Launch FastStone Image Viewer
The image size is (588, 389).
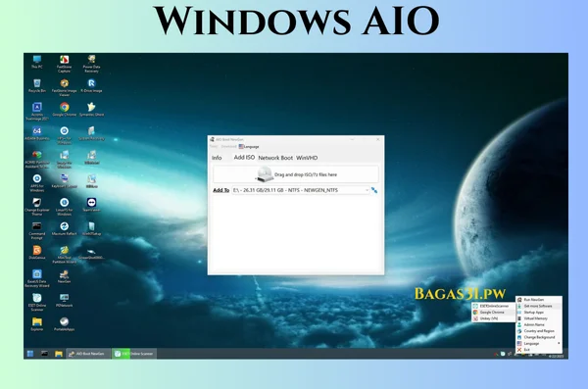point(64,88)
